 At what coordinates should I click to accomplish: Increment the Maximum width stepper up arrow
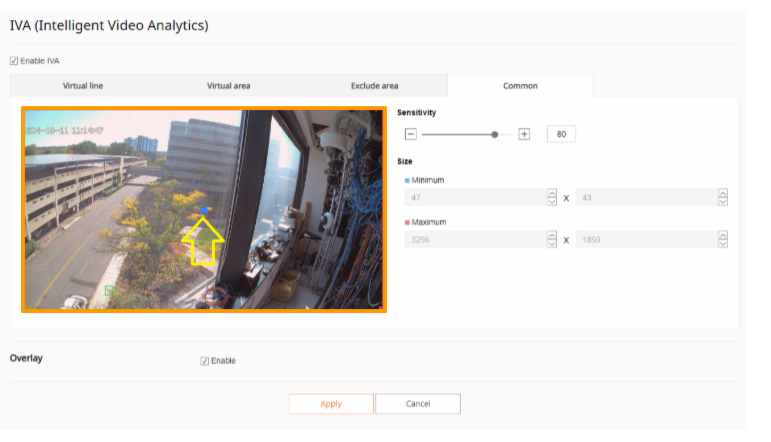click(552, 236)
